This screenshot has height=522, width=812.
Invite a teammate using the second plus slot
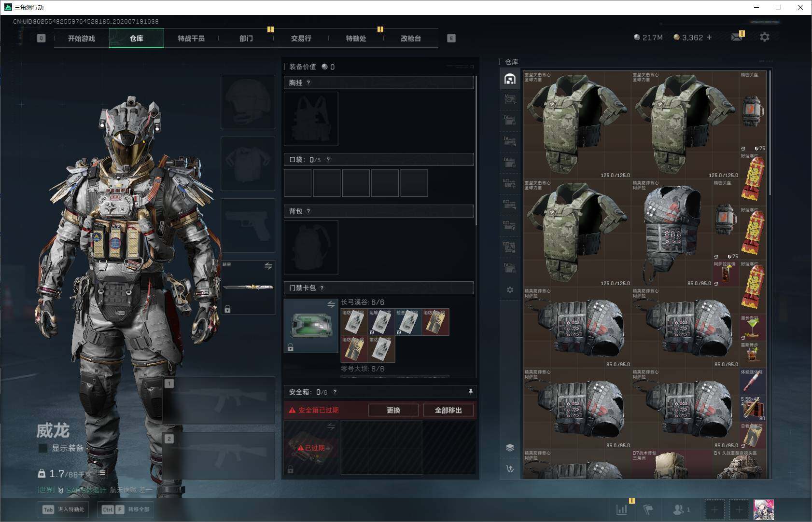pyautogui.click(x=739, y=509)
